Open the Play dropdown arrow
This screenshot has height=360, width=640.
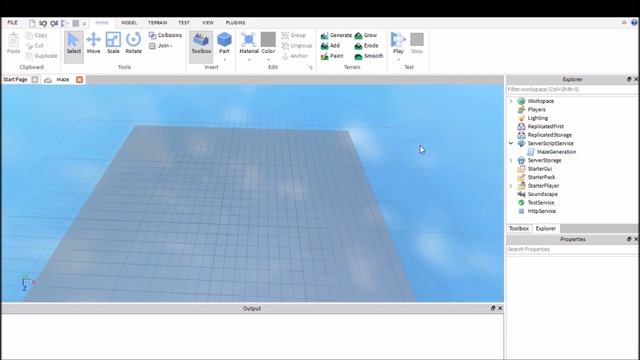tap(398, 60)
